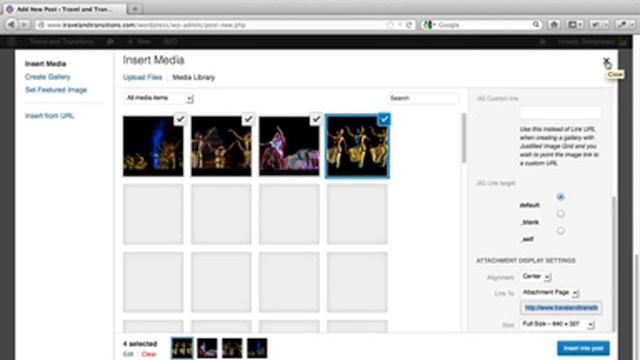Select the second group dancers thumbnail
This screenshot has height=360, width=640.
click(x=221, y=146)
